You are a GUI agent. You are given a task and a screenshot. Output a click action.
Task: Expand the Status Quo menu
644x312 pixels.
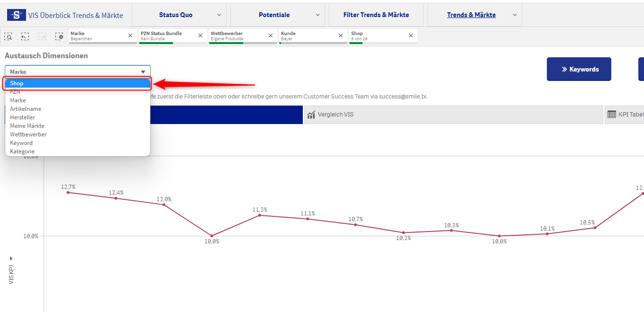[219, 15]
